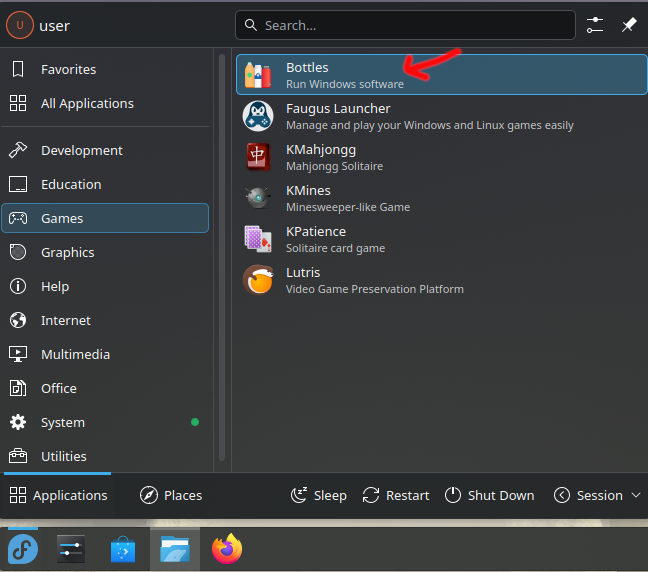Select the Education category
Screen dimensions: 648x572
[x=105, y=184]
